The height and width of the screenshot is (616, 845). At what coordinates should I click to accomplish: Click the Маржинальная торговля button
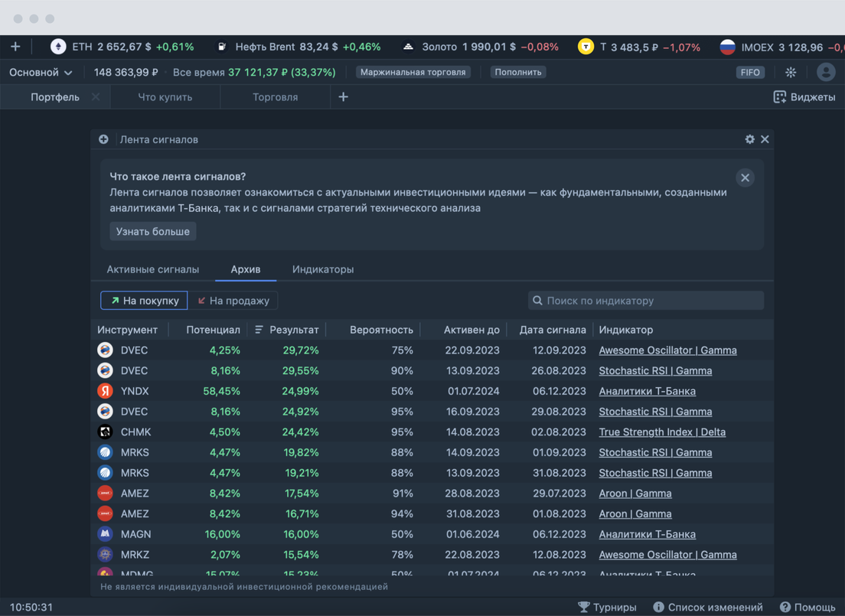tap(413, 72)
